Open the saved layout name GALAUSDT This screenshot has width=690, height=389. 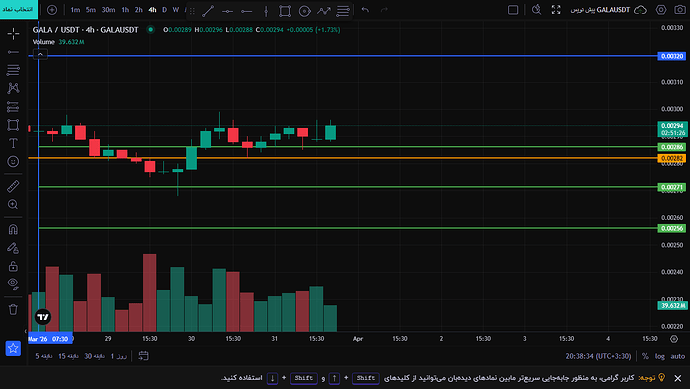click(x=600, y=10)
